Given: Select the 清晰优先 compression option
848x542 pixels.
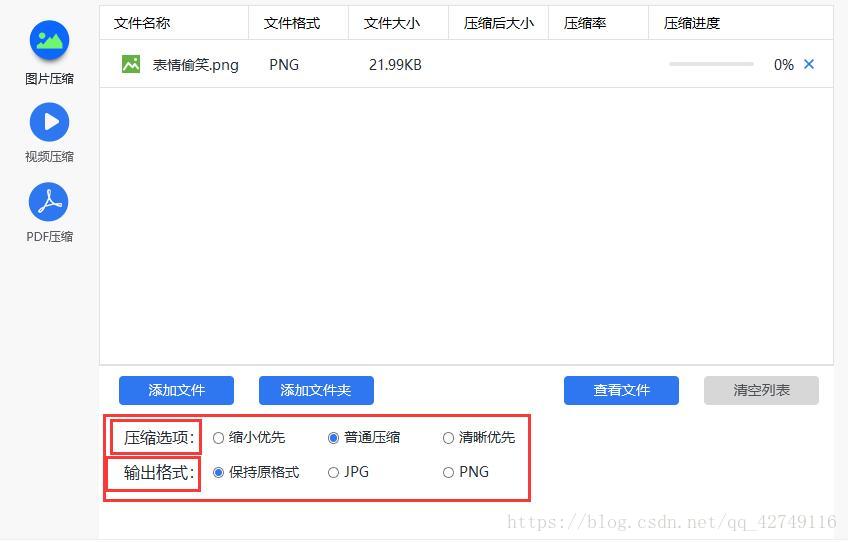Looking at the screenshot, I should [x=479, y=438].
